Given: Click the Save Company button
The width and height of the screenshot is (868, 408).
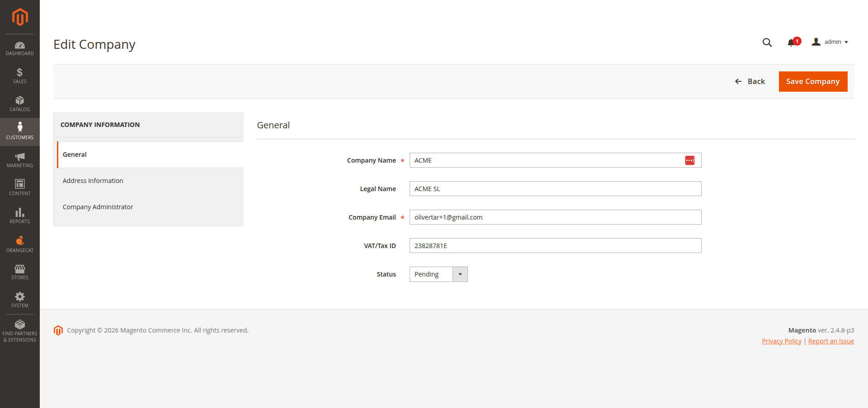Looking at the screenshot, I should point(812,82).
